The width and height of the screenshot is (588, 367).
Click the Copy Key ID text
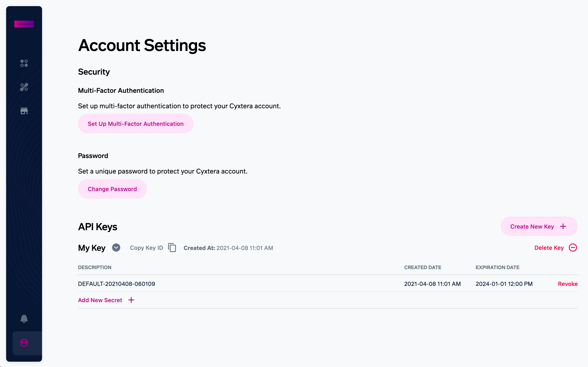[147, 248]
